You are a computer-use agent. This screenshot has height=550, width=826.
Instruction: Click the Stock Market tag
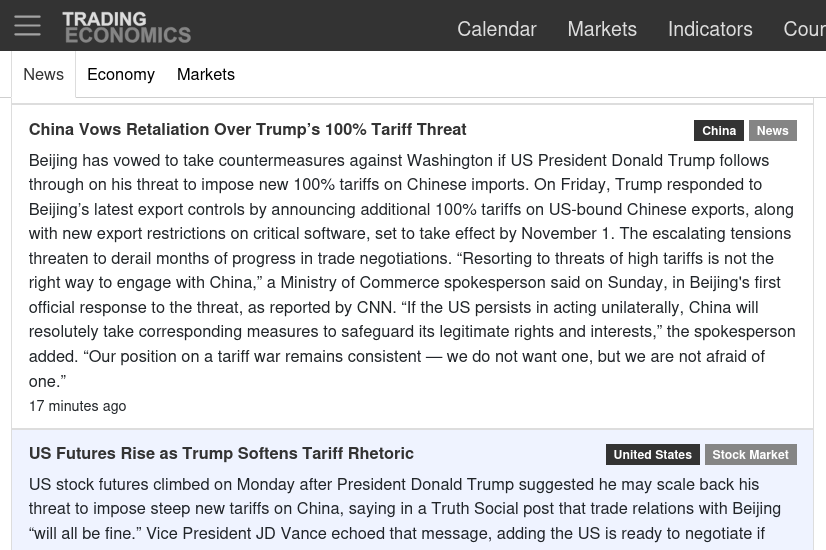(751, 455)
